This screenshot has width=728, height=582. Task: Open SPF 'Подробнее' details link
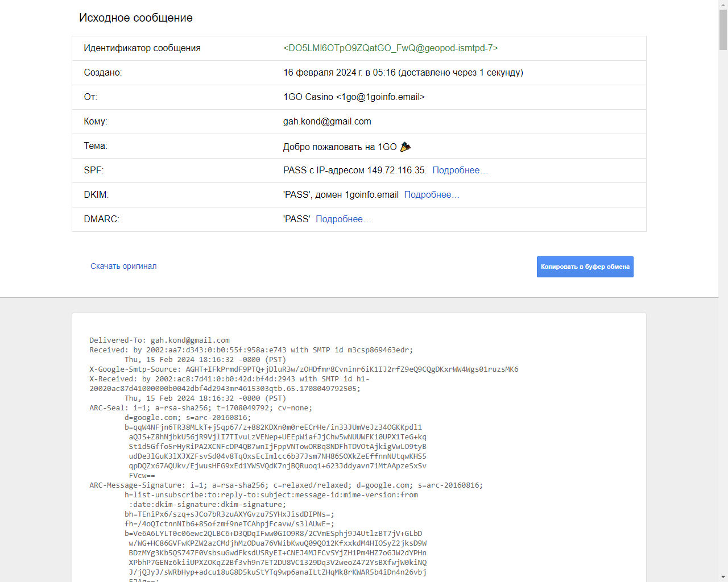(x=460, y=171)
